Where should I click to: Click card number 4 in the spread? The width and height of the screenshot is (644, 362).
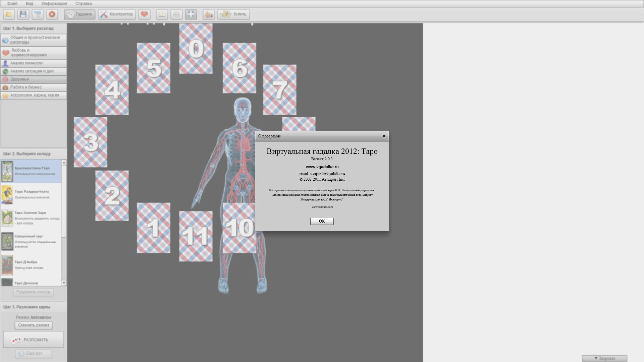[112, 90]
